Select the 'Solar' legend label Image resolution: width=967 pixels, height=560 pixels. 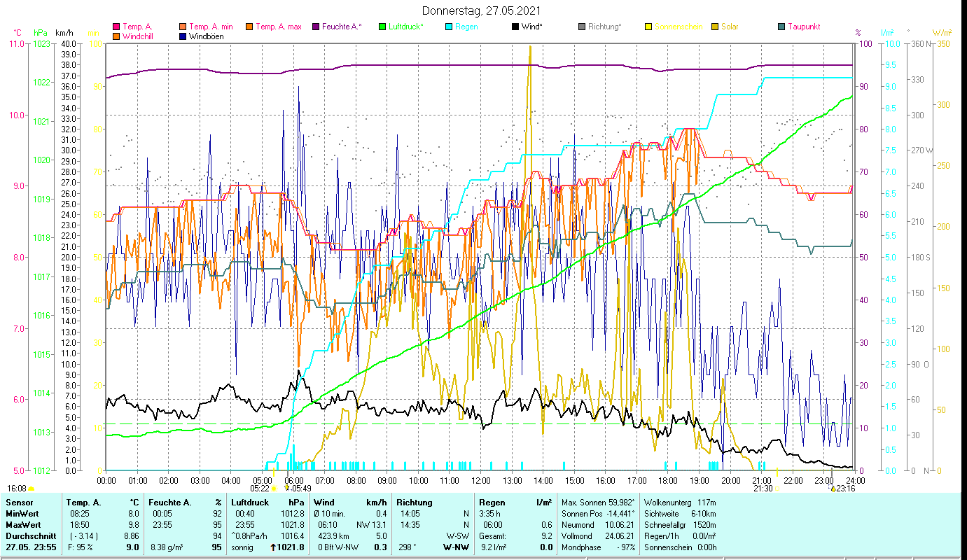pyautogui.click(x=729, y=27)
